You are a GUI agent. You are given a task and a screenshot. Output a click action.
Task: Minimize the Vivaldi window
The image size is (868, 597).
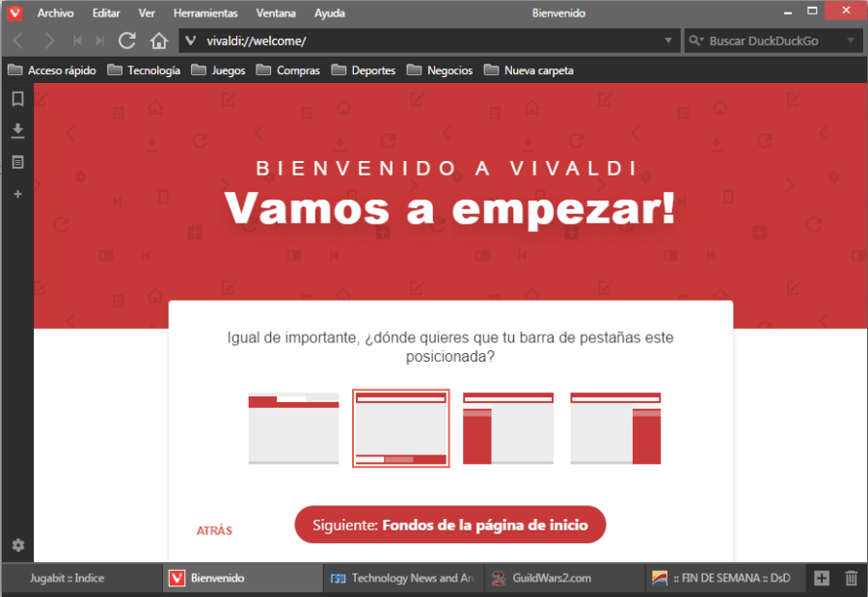click(x=788, y=12)
